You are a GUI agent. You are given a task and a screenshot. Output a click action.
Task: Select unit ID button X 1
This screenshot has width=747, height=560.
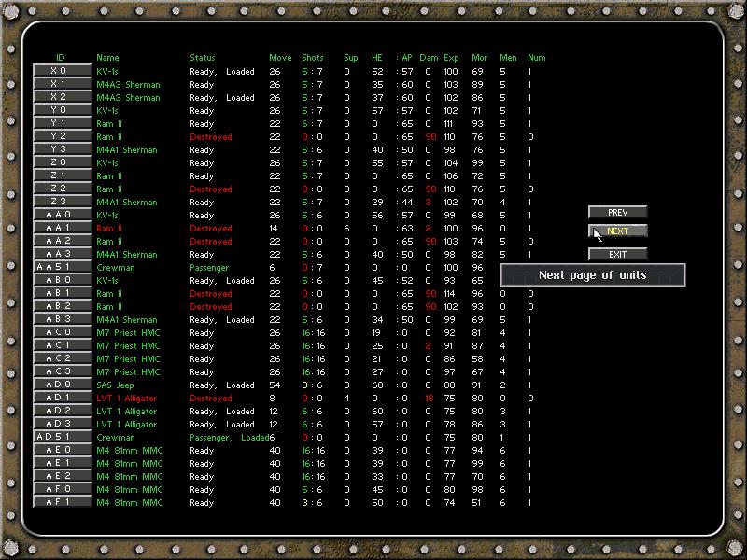pos(62,84)
